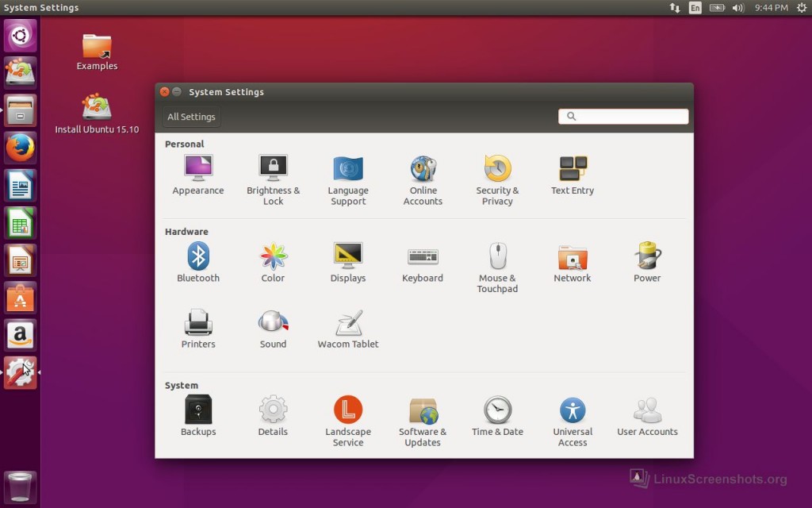Launch Firefox from the launcher
Viewport: 812px width, 508px height.
pos(21,148)
